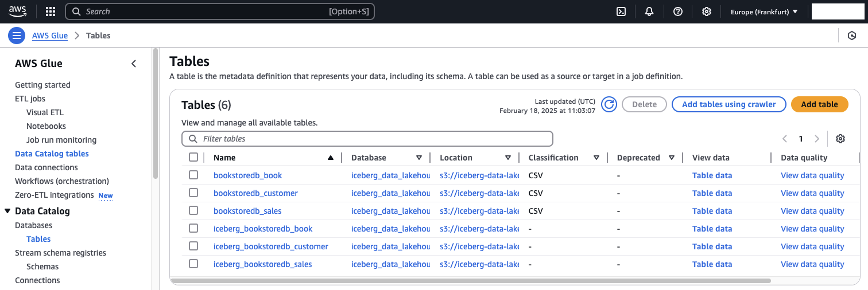Open the bookstoredb_book table link
The width and height of the screenshot is (868, 290).
(247, 175)
